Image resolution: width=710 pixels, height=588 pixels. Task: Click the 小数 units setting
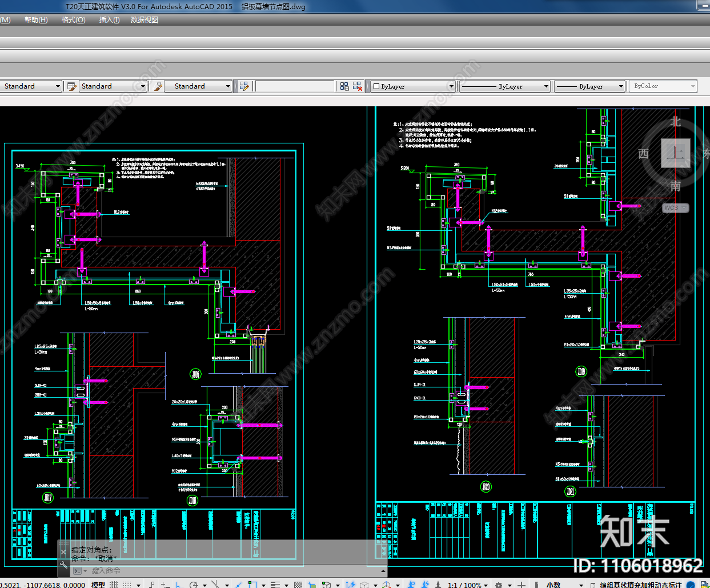pyautogui.click(x=553, y=585)
